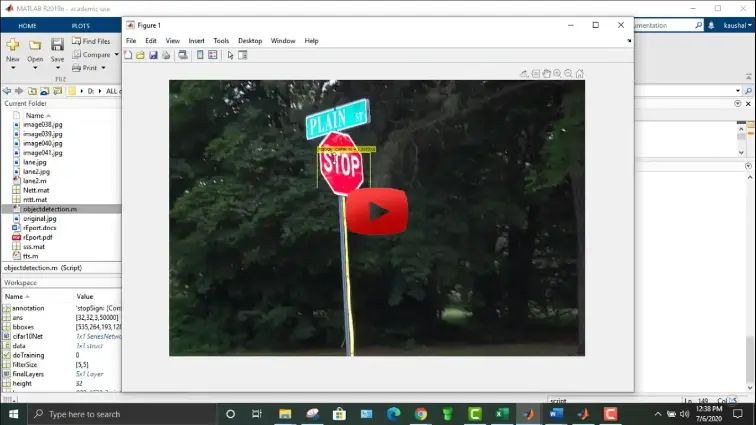Click the axes Export icon
This screenshot has height=425, width=756.
coord(524,74)
